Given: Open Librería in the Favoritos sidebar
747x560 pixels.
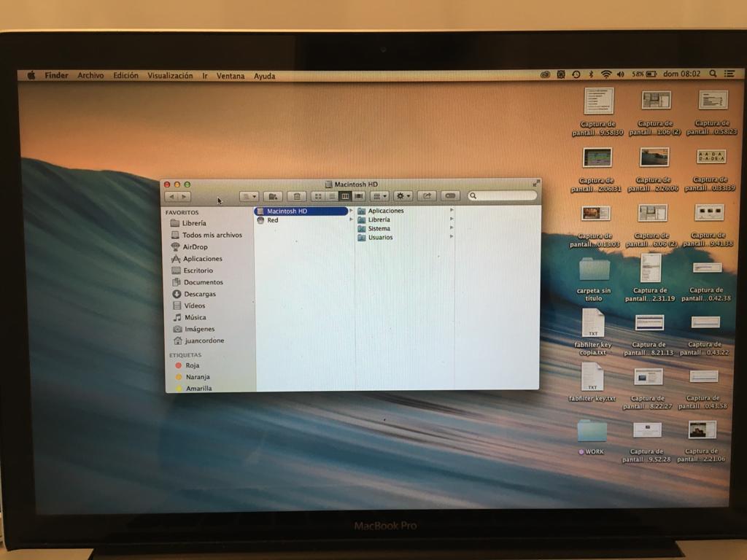Looking at the screenshot, I should tap(189, 223).
